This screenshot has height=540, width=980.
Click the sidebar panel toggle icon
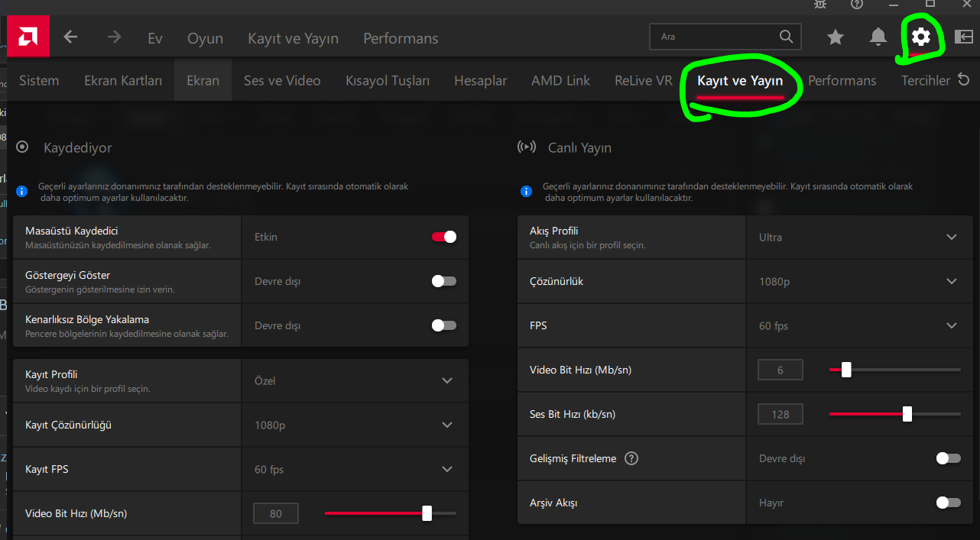[963, 37]
